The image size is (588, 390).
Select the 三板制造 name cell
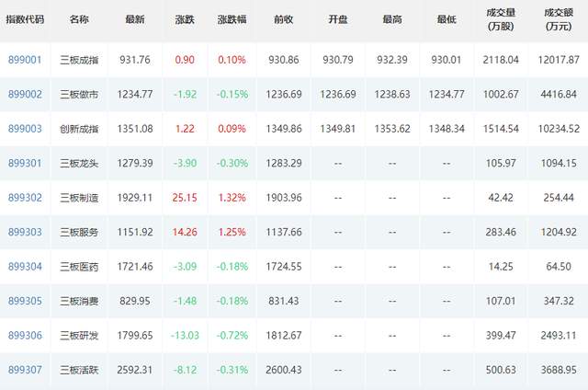click(x=79, y=198)
